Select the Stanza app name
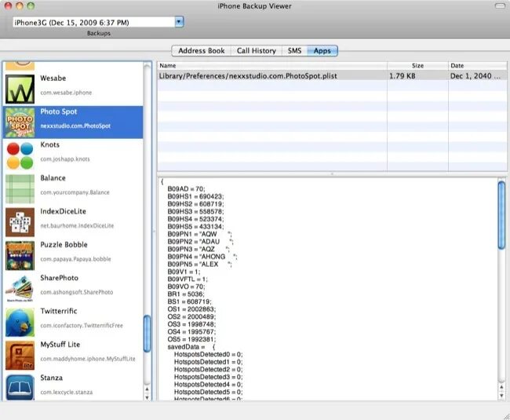Viewport: 510px width, 420px height. (x=51, y=378)
